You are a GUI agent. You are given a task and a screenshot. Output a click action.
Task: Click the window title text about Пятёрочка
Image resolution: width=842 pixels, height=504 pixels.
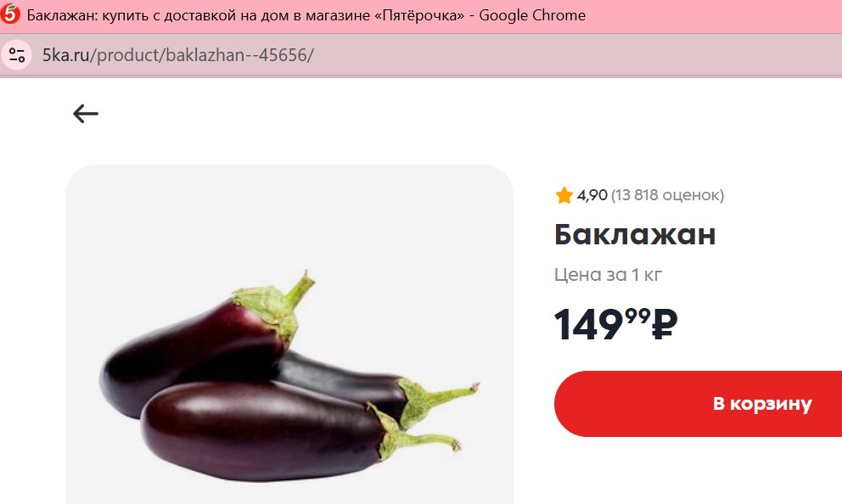pyautogui.click(x=245, y=15)
